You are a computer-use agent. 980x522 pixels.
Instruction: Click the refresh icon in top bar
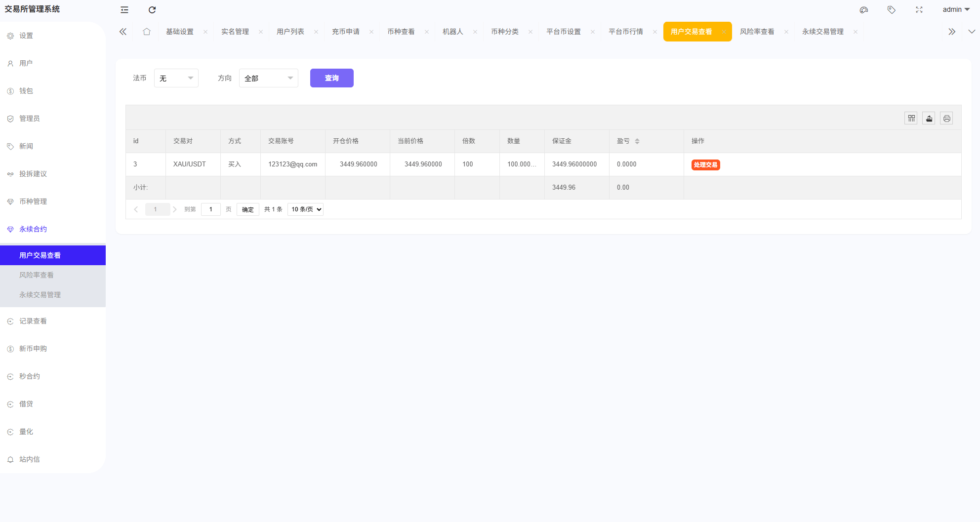pos(152,10)
